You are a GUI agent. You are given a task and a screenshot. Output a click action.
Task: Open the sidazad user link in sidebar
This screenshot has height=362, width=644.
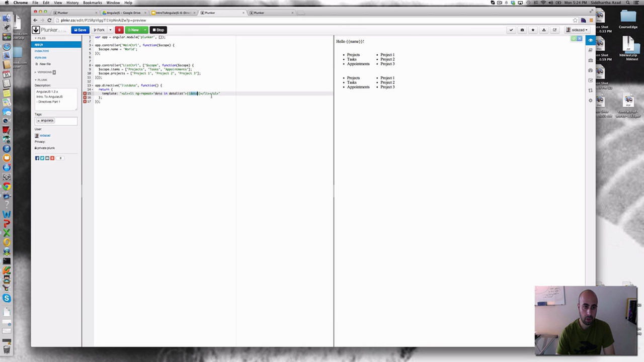click(45, 136)
